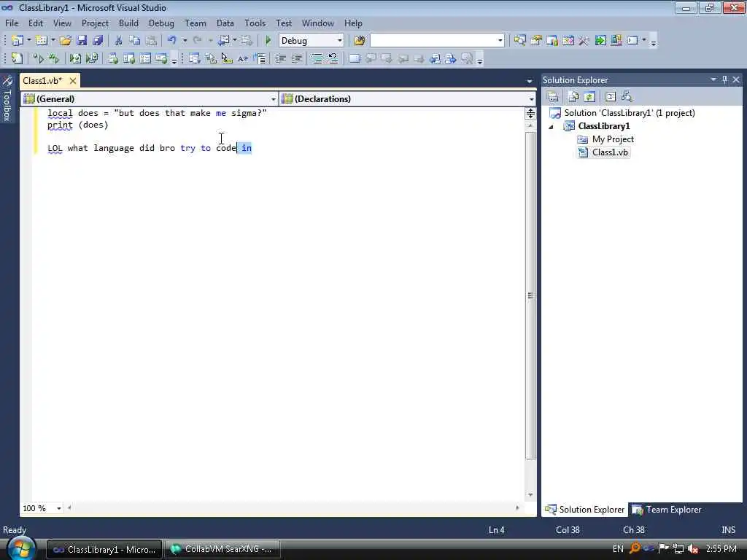Click Show All Files in Solution Explorer
The image size is (747, 560).
[573, 97]
